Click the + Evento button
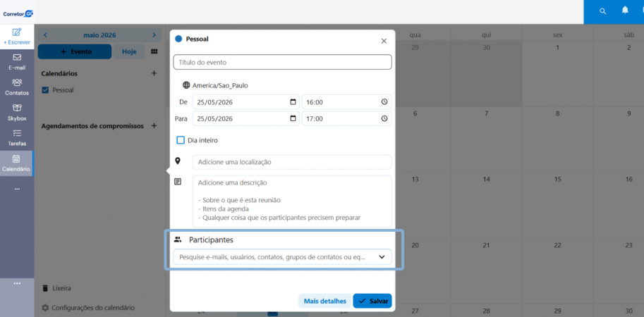Image resolution: width=644 pixels, height=317 pixels. (x=75, y=51)
